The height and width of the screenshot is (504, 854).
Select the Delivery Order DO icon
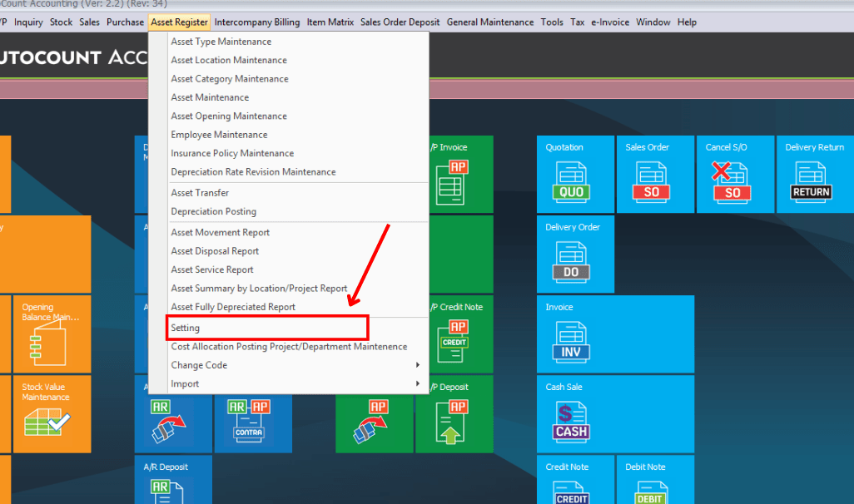click(x=574, y=254)
